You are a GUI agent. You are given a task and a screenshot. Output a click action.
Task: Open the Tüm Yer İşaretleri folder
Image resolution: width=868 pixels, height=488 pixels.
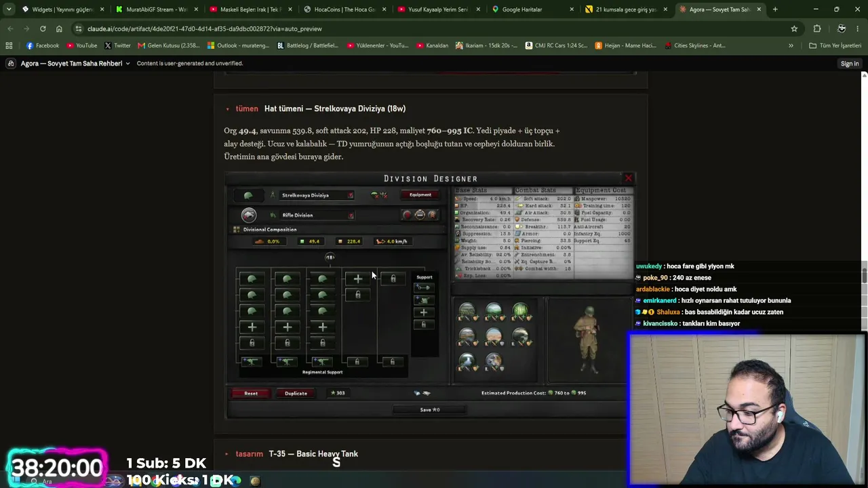pyautogui.click(x=835, y=45)
